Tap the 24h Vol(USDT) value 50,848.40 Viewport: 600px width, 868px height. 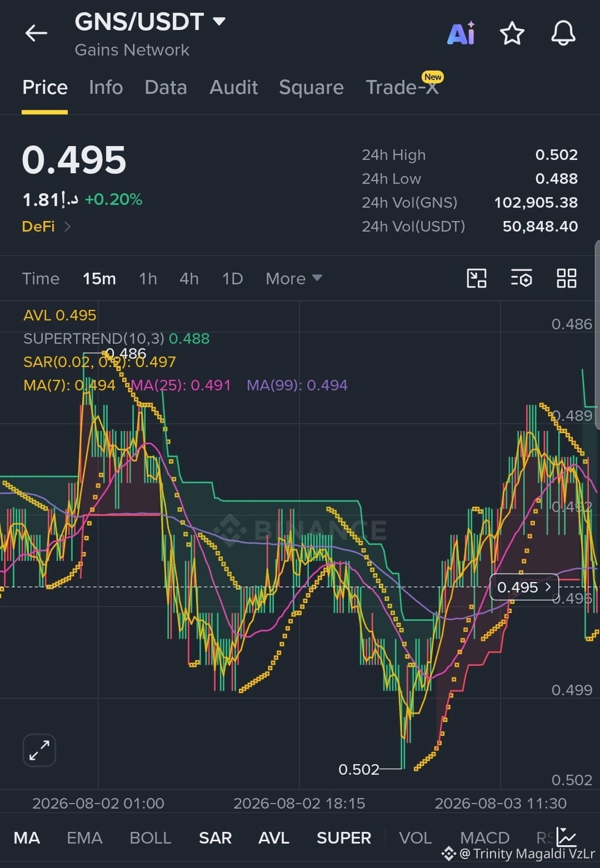tap(540, 226)
